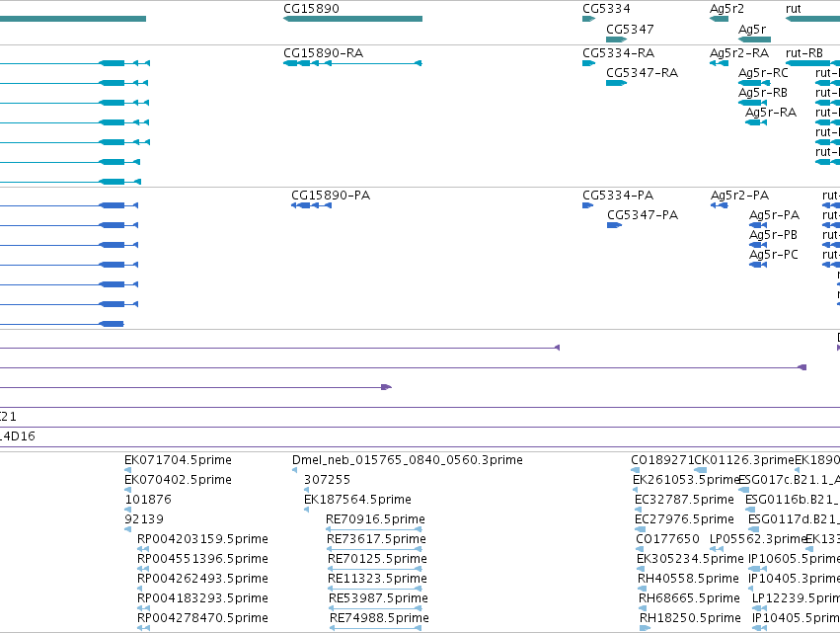Image resolution: width=840 pixels, height=633 pixels.
Task: Open the CG5347-PA protein label
Action: (643, 215)
